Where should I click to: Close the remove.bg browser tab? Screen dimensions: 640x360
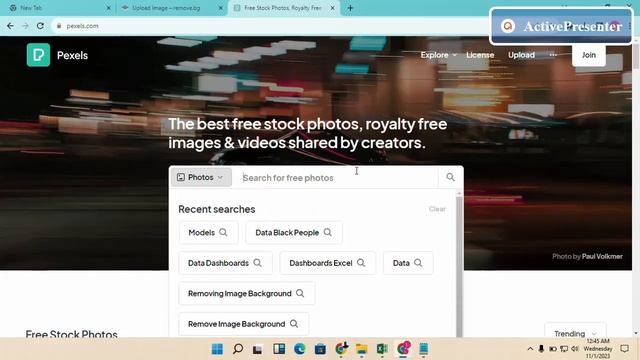point(220,8)
